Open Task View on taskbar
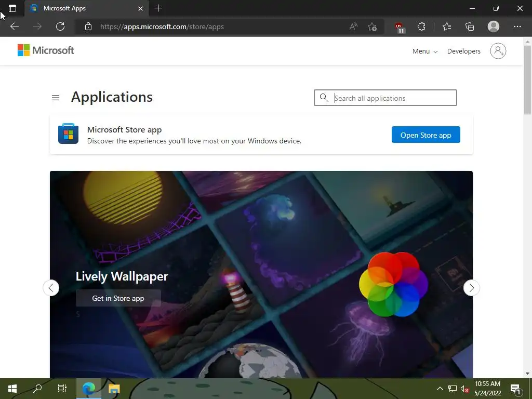This screenshot has width=532, height=399. point(62,389)
